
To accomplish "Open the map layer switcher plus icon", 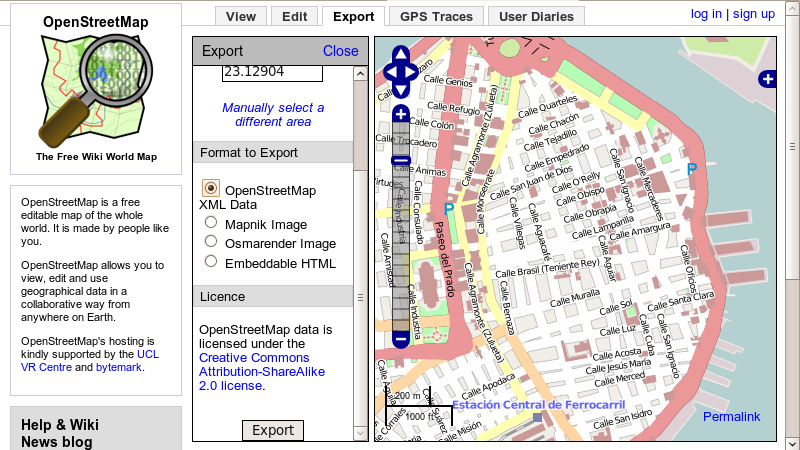I will click(x=768, y=79).
